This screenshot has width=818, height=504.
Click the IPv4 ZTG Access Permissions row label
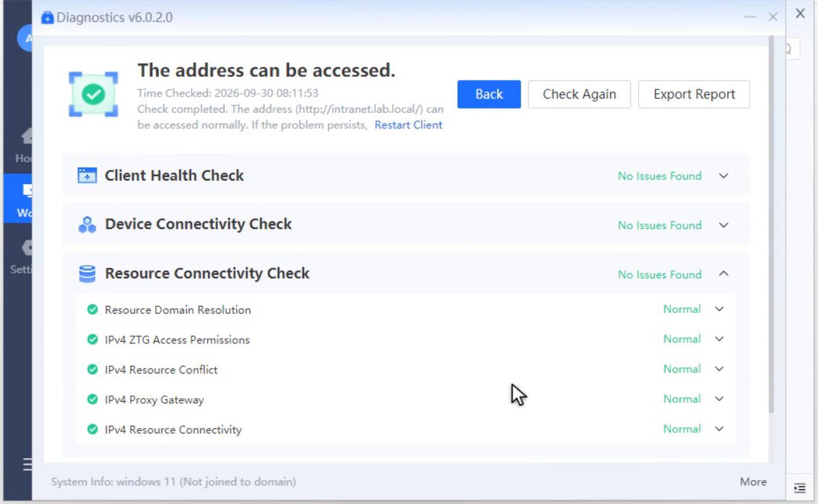click(x=178, y=340)
